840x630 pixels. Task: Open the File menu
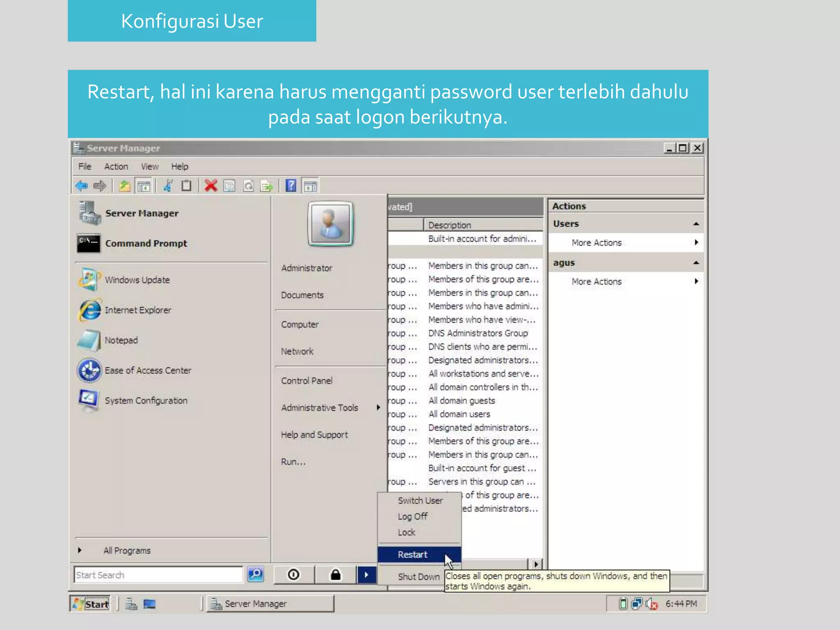tap(85, 167)
